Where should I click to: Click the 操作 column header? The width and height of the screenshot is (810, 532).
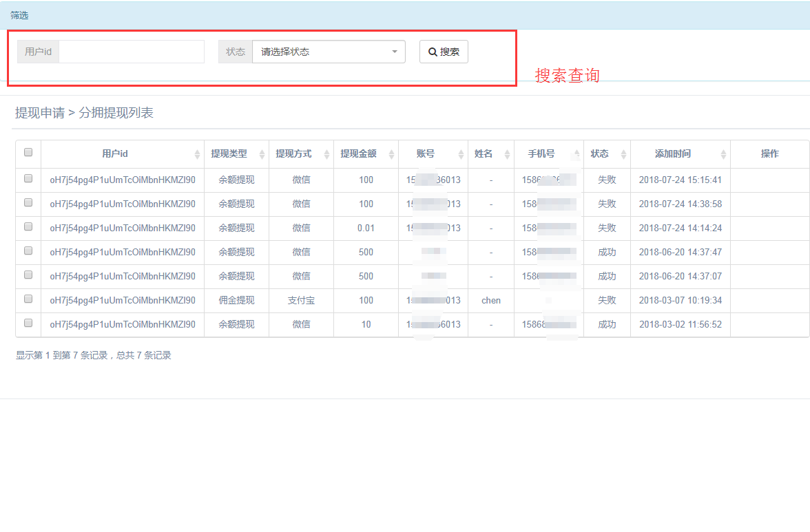click(769, 154)
